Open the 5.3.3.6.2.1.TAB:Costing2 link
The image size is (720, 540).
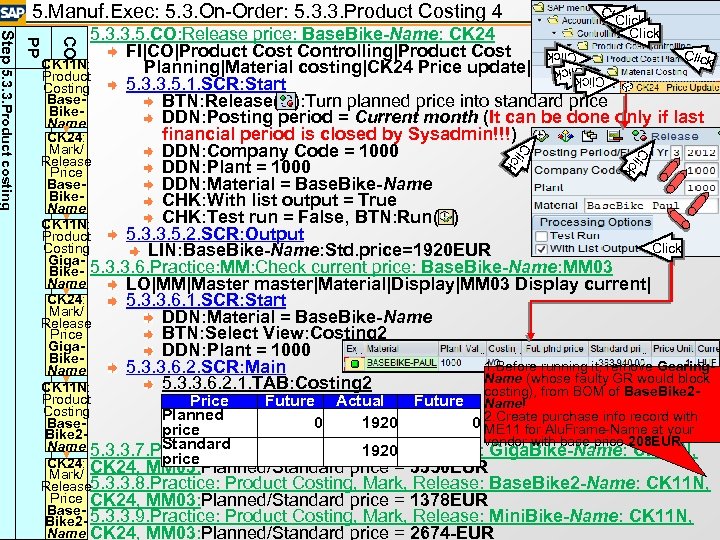click(x=267, y=383)
